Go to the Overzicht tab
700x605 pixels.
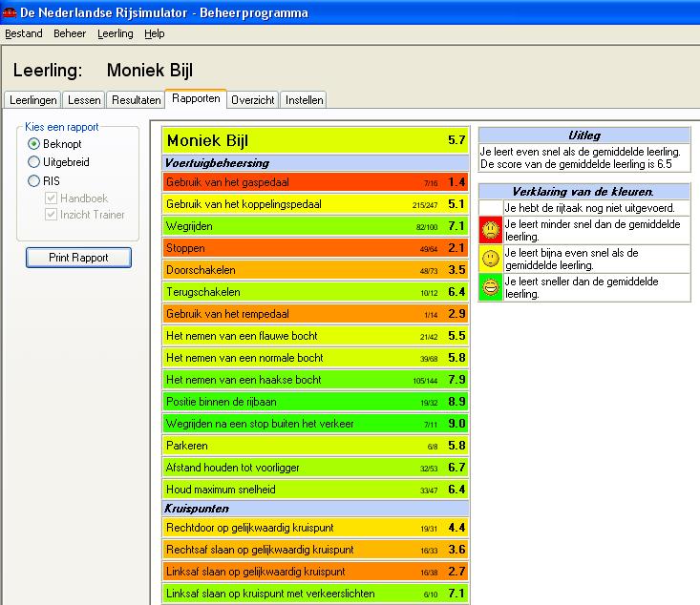point(253,100)
